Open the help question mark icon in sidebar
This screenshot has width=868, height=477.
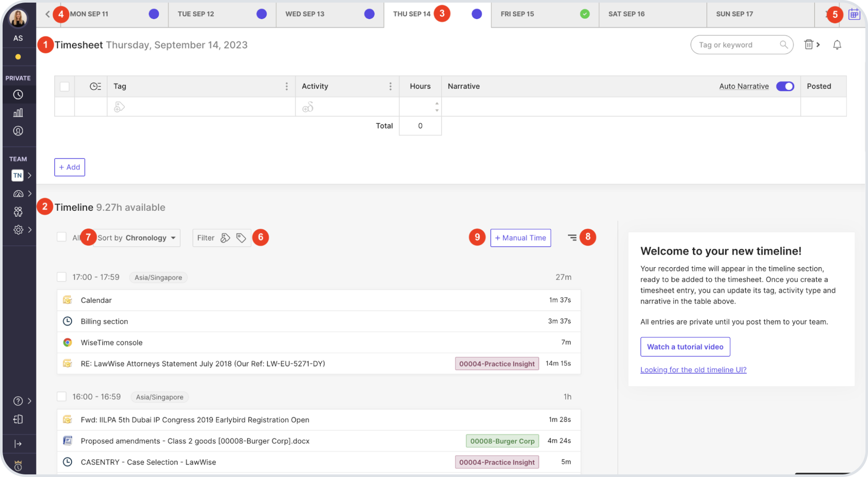tap(18, 401)
